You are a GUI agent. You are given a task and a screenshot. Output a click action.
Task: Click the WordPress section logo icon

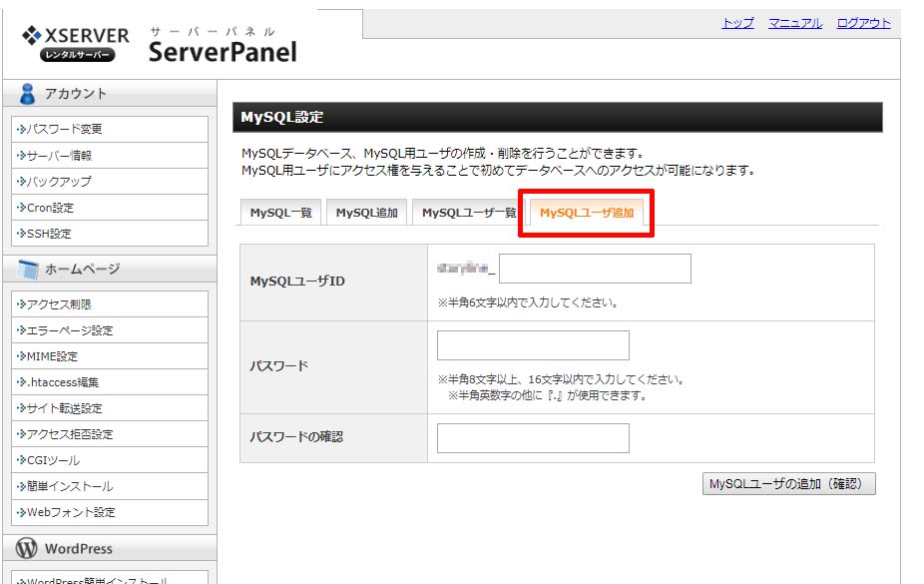point(27,549)
